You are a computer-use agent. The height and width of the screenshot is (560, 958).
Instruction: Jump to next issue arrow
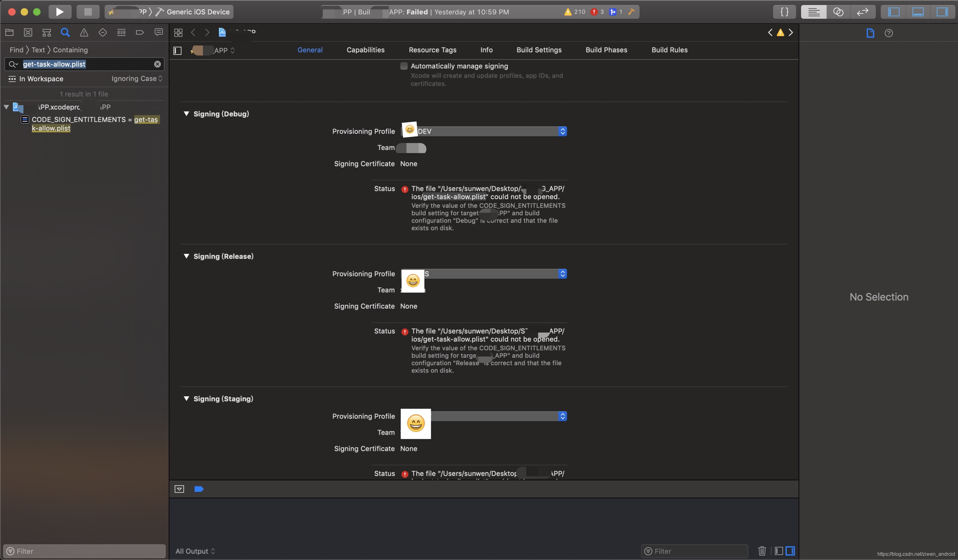coord(791,33)
